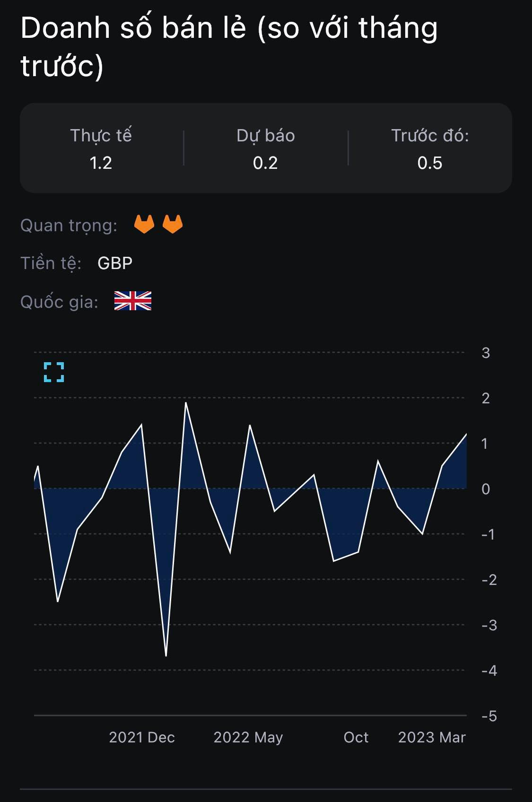The width and height of the screenshot is (532, 802).
Task: Click the chart's highest peak near 2
Action: [x=186, y=403]
